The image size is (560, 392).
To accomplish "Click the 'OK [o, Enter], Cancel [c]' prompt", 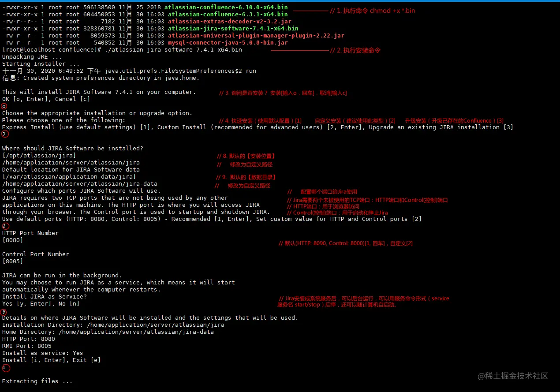I will click(x=46, y=99).
